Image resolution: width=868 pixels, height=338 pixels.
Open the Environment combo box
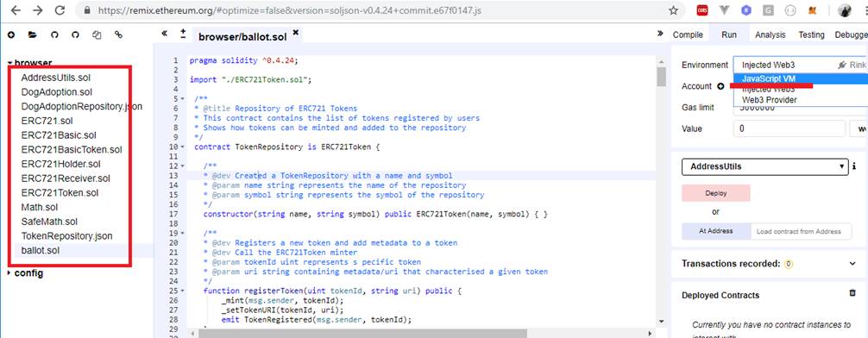point(801,65)
